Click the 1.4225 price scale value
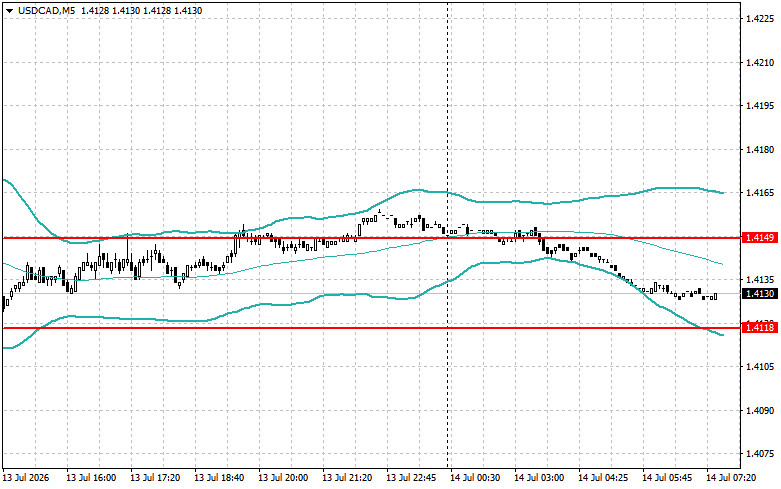781x489 pixels. click(x=760, y=19)
